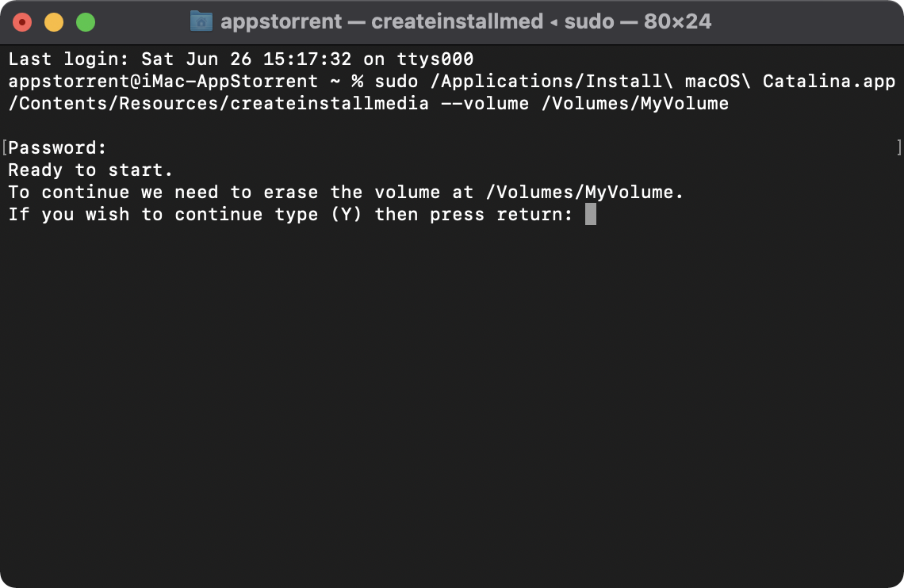Click the 'Ready to start.' line
The image size is (904, 588).
[90, 170]
